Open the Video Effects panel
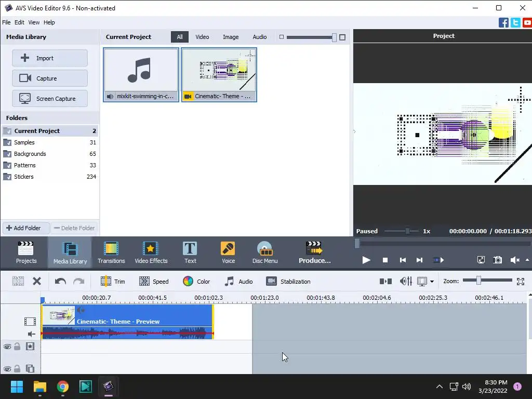Viewport: 532px width, 399px height. [151, 252]
